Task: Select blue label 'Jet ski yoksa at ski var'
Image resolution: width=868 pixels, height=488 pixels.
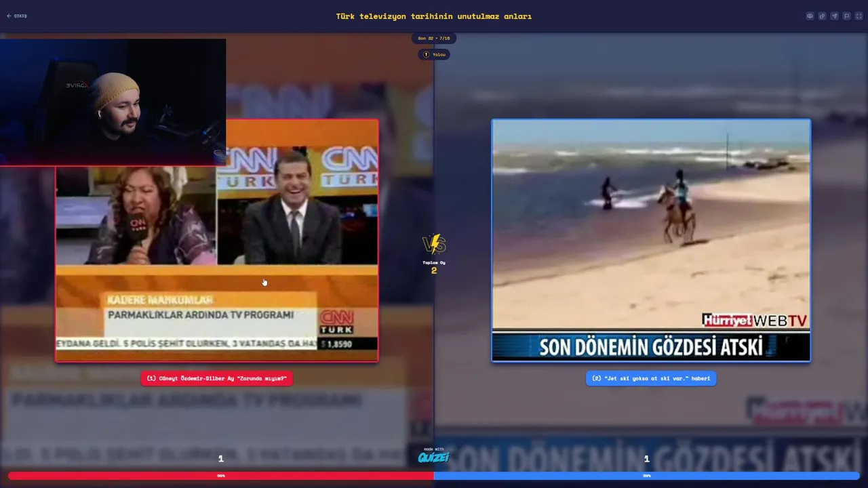Action: 651,379
